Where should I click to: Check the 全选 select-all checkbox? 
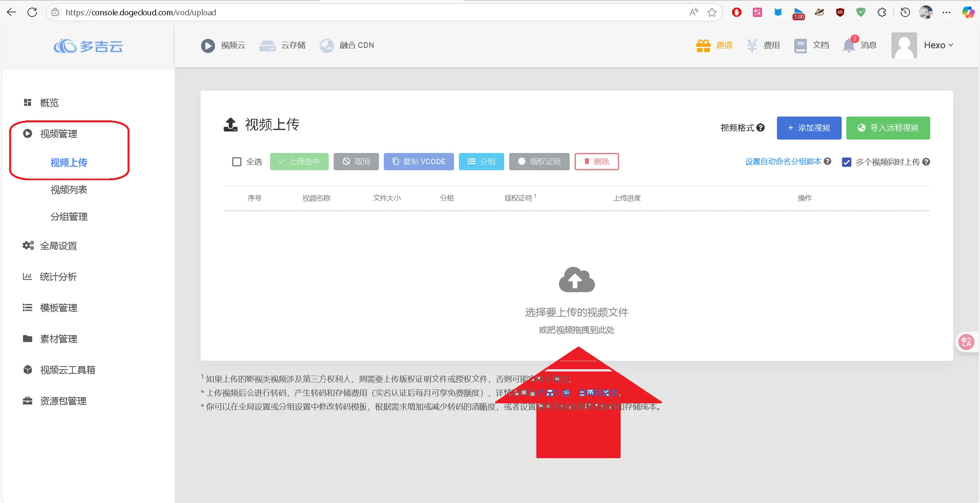click(x=237, y=162)
